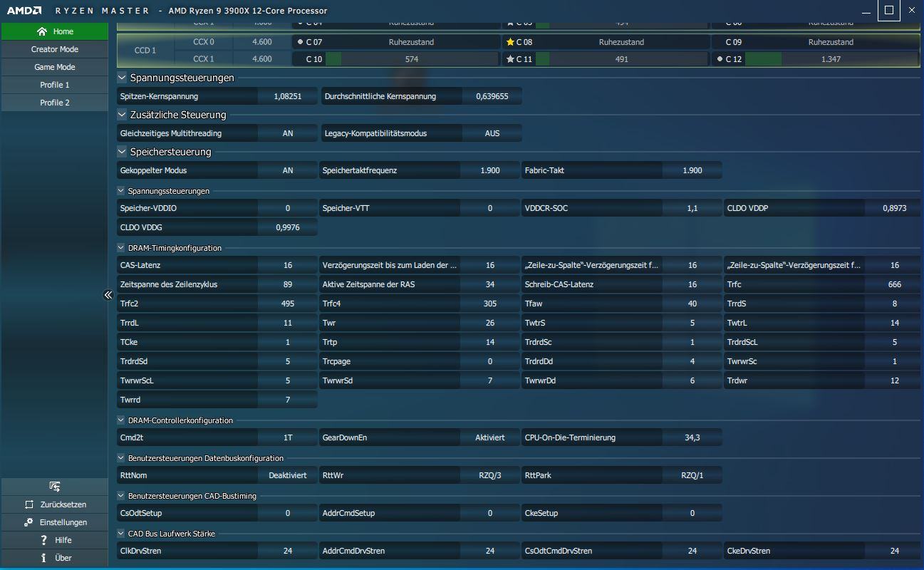
Task: Collapse the DRAM-Controllerkonfiguration section
Action: point(120,420)
